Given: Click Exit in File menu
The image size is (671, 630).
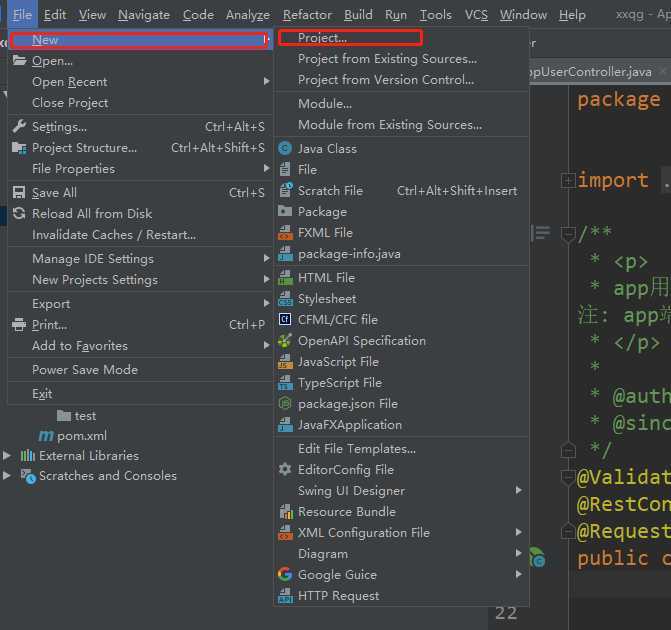Looking at the screenshot, I should (x=42, y=393).
